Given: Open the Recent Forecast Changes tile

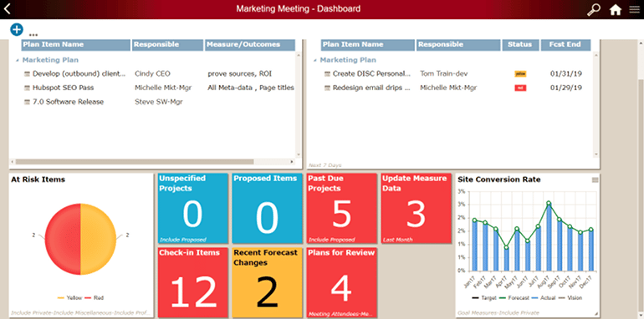Looking at the screenshot, I should pyautogui.click(x=267, y=282).
